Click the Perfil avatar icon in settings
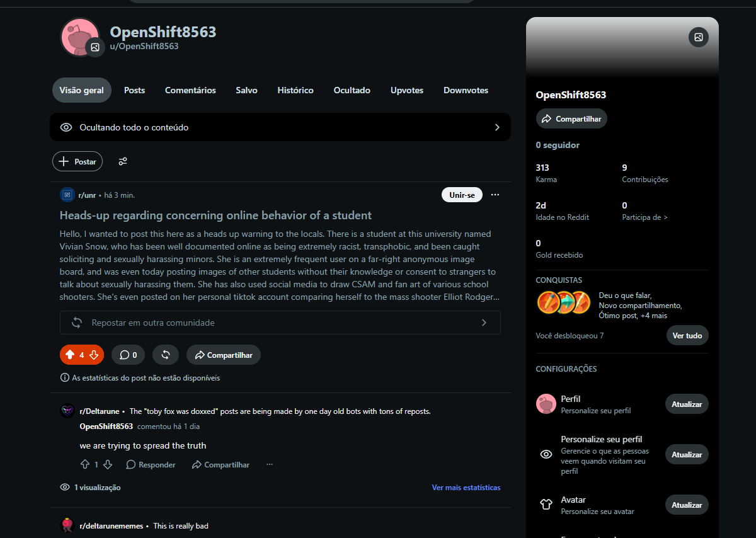 pos(546,404)
